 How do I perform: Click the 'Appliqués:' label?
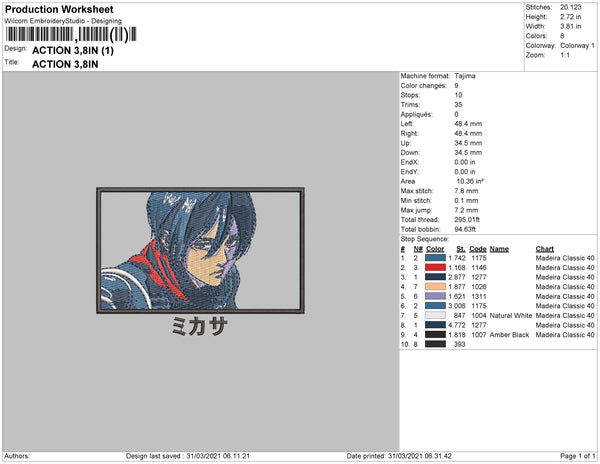tap(416, 114)
